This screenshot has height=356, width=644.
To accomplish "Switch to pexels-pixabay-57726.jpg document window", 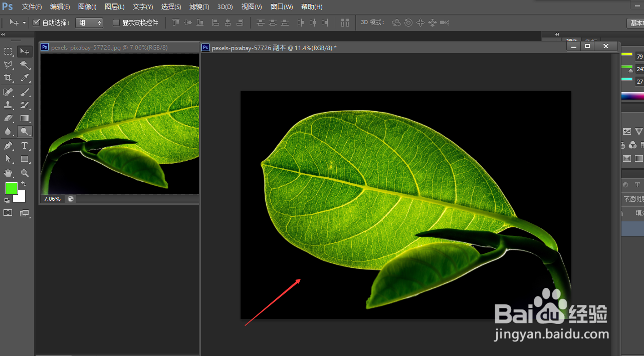I will [109, 47].
